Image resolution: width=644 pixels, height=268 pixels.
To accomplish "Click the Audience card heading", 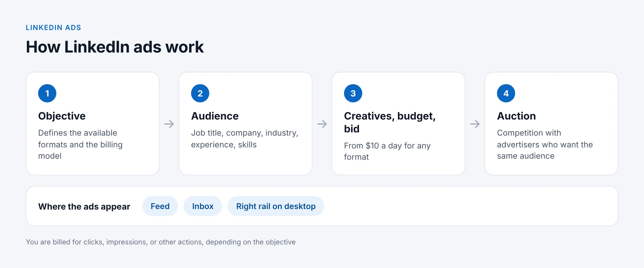I will pyautogui.click(x=215, y=116).
